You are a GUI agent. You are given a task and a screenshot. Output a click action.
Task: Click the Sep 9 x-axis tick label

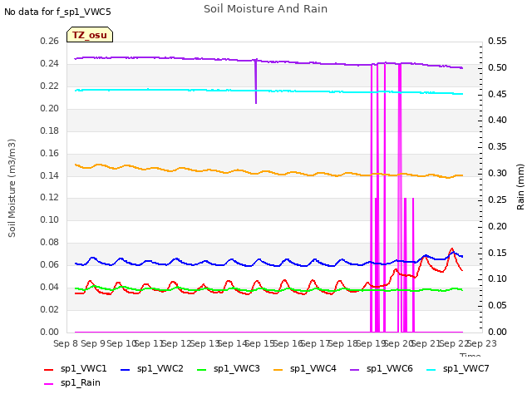click(93, 343)
